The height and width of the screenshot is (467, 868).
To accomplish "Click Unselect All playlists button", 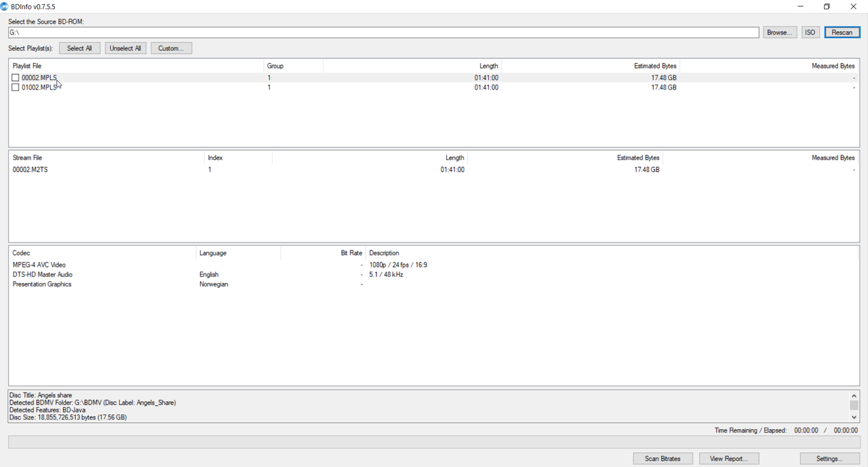I will click(125, 48).
